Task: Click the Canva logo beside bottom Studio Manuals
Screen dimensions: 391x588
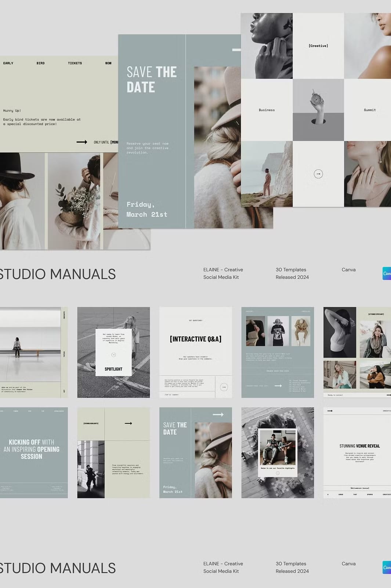Action: 387,567
